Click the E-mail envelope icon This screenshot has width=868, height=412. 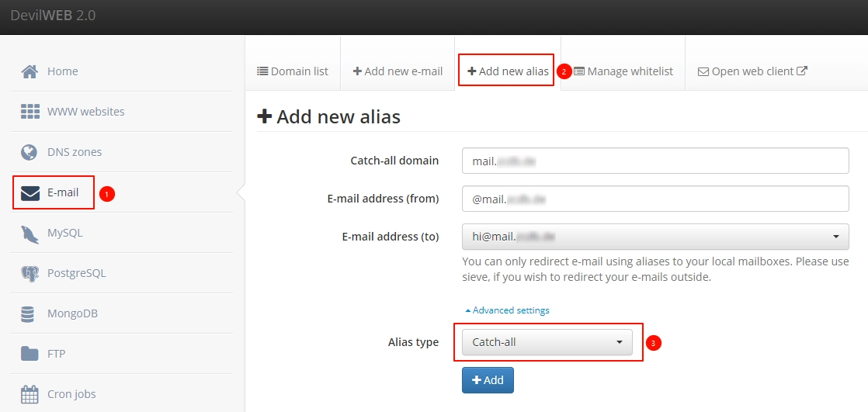click(30, 192)
